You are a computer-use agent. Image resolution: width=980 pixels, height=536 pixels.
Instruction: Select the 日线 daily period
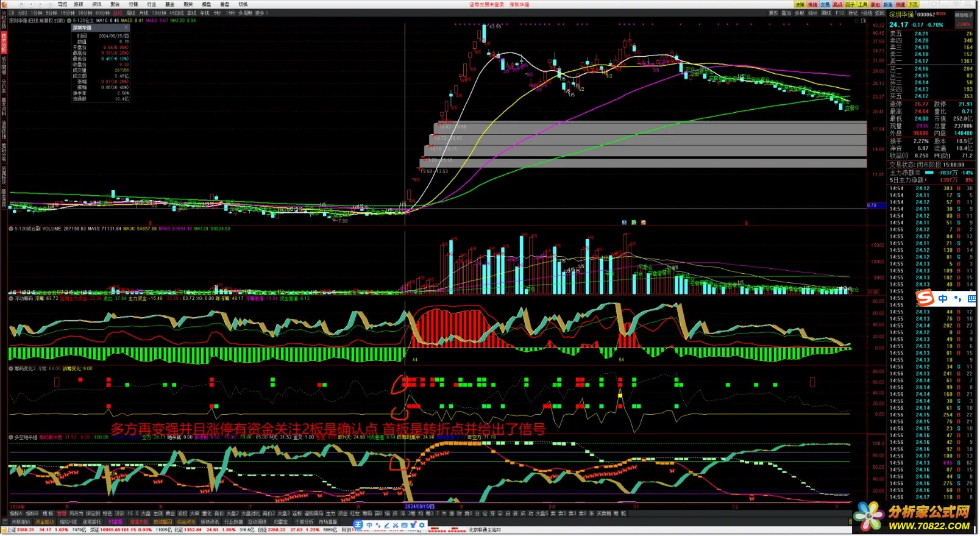click(118, 13)
